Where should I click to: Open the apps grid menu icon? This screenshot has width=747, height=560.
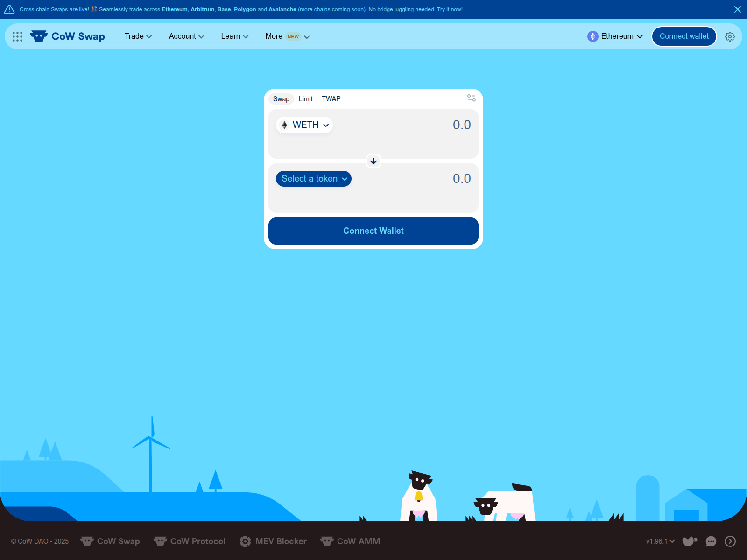click(17, 36)
